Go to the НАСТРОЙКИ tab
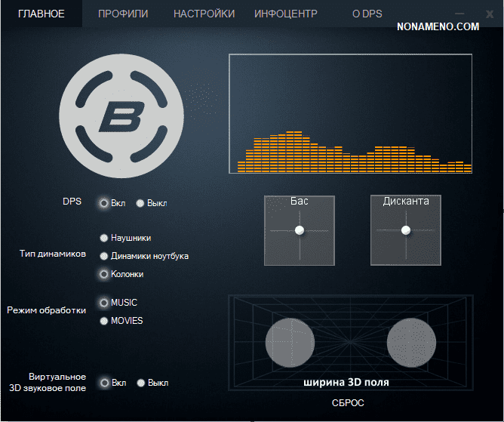Screen dimensions: 504x422 pyautogui.click(x=204, y=14)
